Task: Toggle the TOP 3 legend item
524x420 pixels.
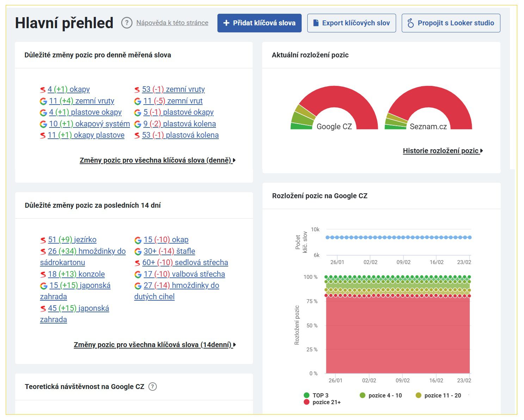Action: coord(316,395)
